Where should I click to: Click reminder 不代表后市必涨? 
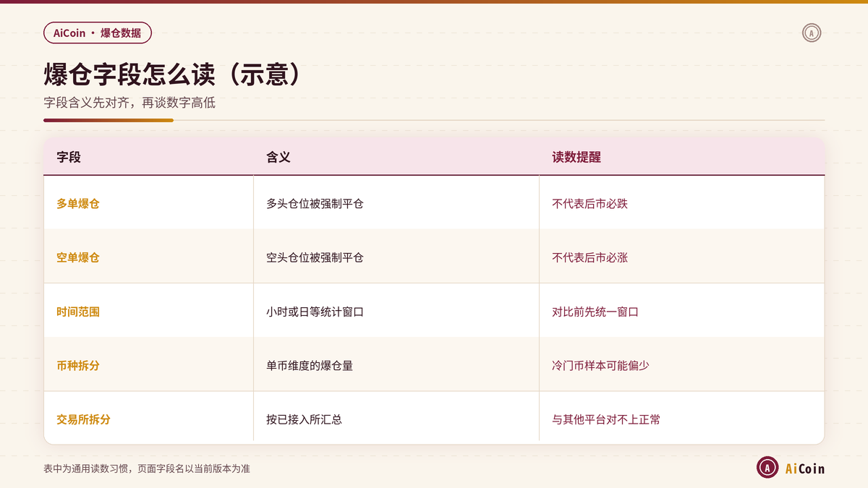tap(590, 257)
